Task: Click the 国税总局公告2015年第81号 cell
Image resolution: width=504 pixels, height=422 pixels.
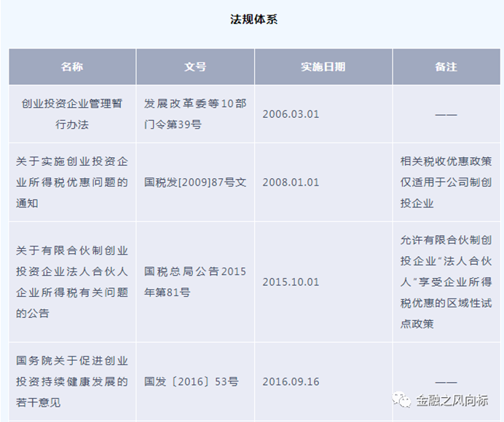Action: point(195,282)
